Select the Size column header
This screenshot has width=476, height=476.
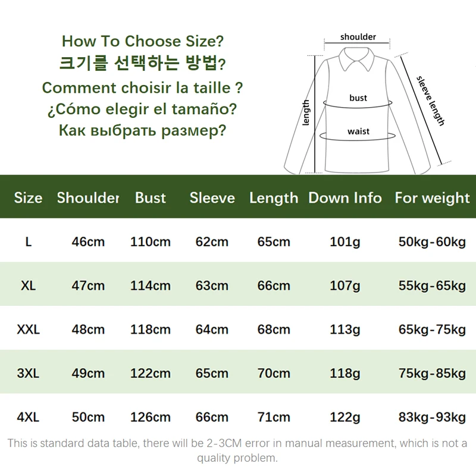click(28, 198)
